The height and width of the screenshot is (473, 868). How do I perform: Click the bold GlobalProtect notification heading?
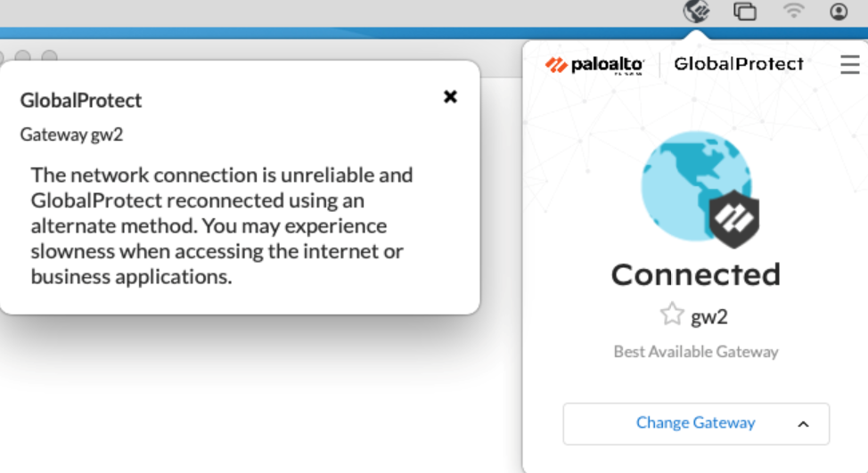click(81, 101)
